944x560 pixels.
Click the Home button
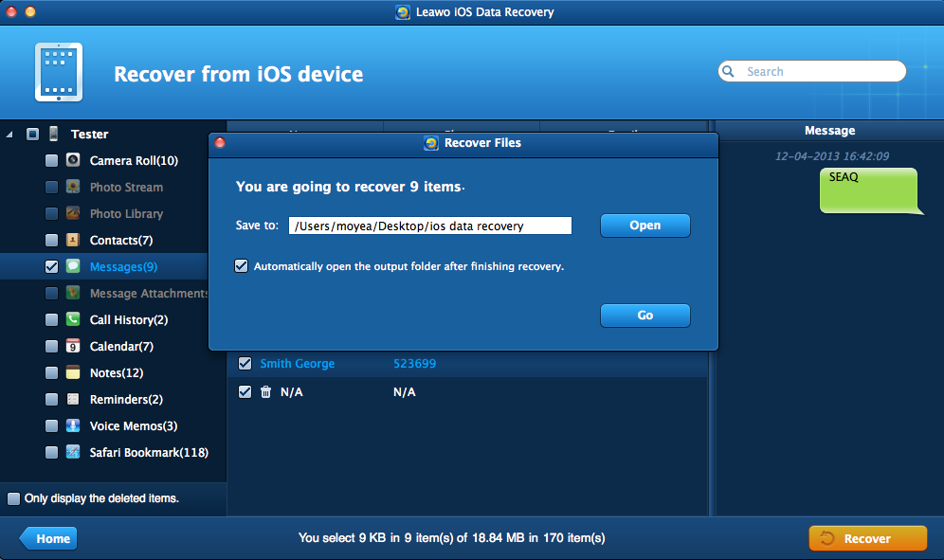point(48,538)
